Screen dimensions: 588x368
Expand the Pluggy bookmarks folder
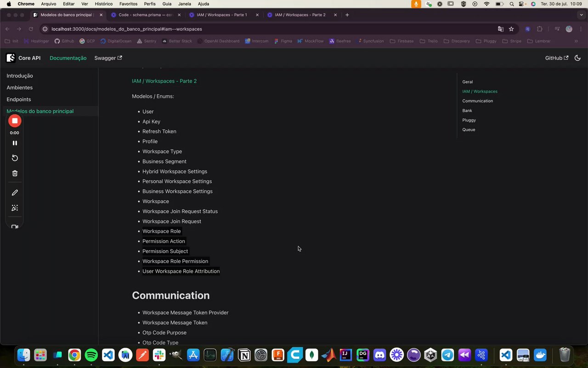(486, 41)
